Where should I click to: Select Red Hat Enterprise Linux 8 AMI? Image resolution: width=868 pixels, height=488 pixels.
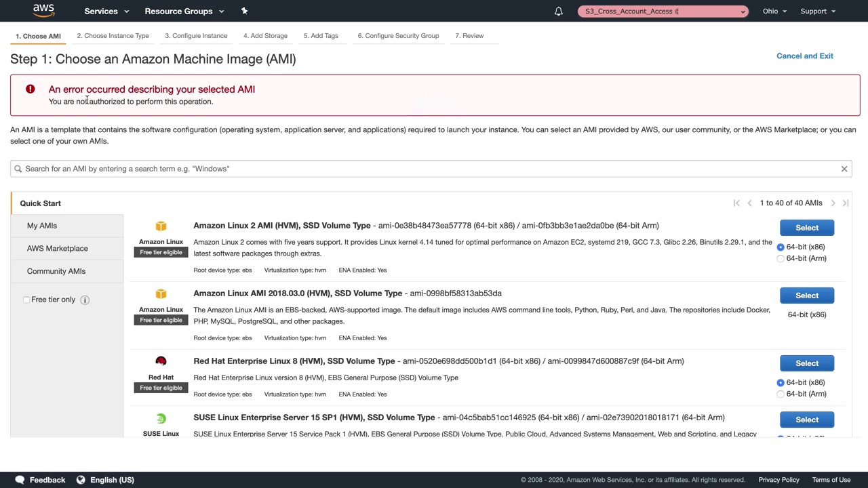807,363
